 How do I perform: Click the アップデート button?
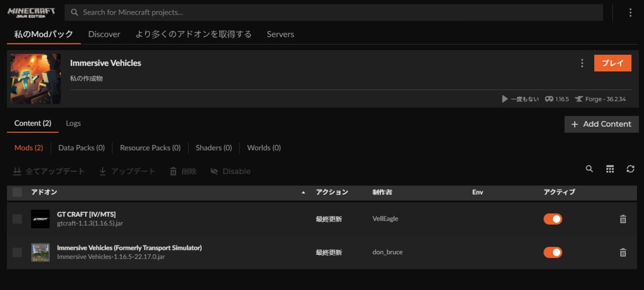(x=127, y=171)
